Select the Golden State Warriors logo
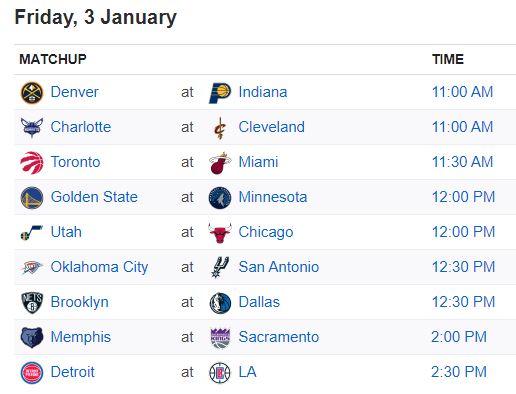The width and height of the screenshot is (516, 394). (32, 198)
